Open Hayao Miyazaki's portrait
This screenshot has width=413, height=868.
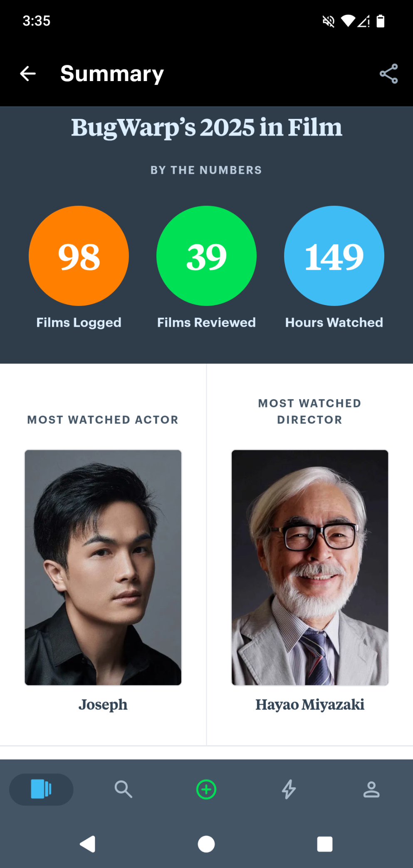310,567
